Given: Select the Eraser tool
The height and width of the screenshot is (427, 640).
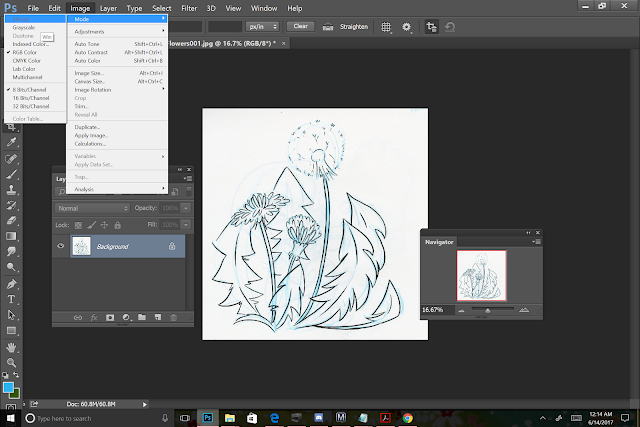Looking at the screenshot, I should 11,220.
